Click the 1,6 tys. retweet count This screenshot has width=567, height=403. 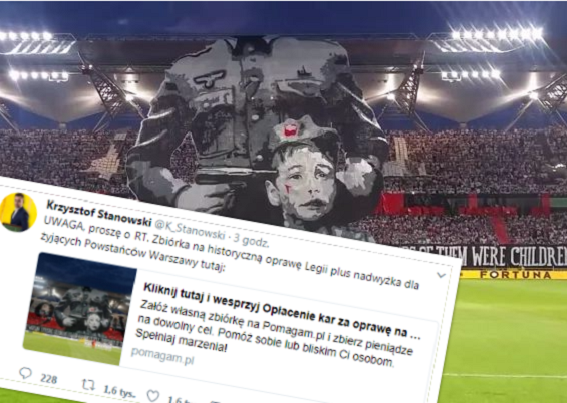[x=119, y=392]
